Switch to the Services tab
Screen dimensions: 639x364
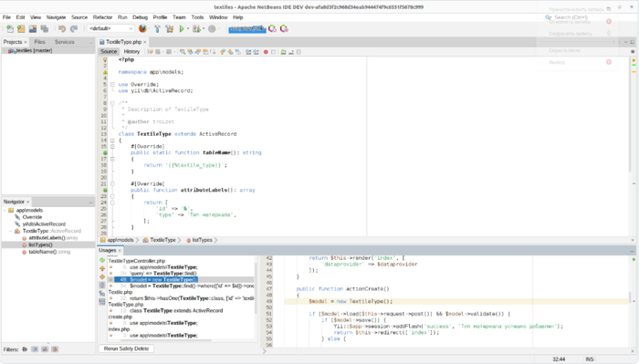pyautogui.click(x=65, y=42)
